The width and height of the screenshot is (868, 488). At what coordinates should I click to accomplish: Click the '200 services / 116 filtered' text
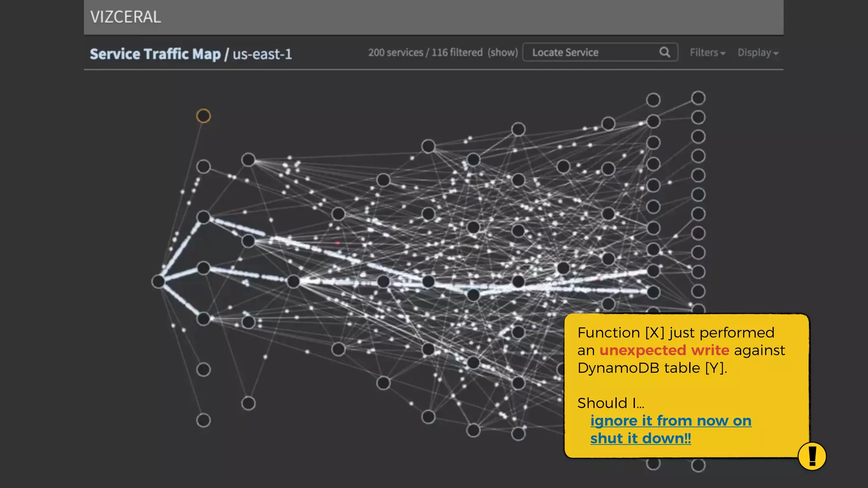pos(425,53)
